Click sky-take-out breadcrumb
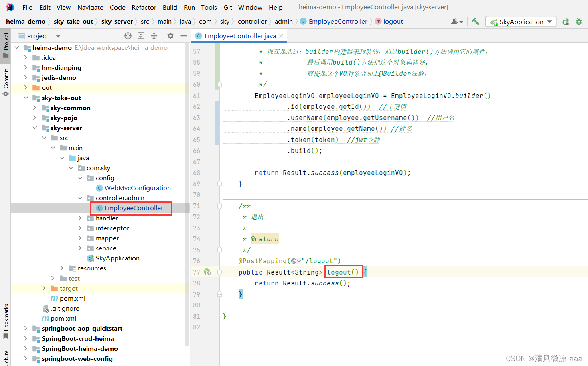This screenshot has height=366, width=588. pos(73,22)
